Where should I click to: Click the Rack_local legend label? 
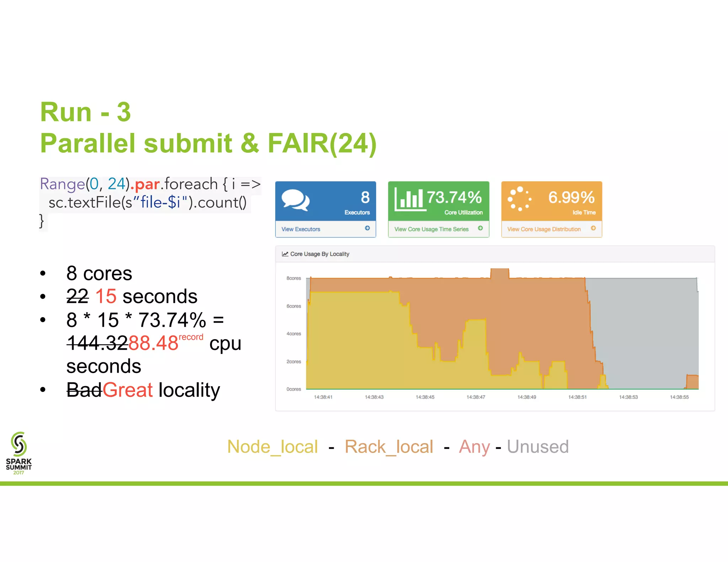point(389,447)
